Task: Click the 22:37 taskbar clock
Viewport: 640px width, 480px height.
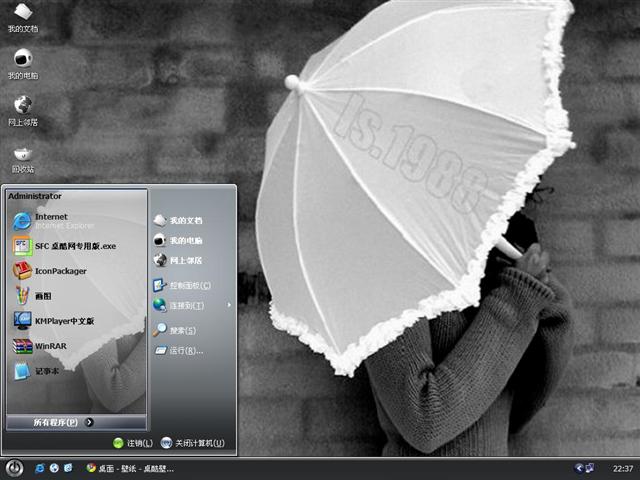Action: point(623,469)
